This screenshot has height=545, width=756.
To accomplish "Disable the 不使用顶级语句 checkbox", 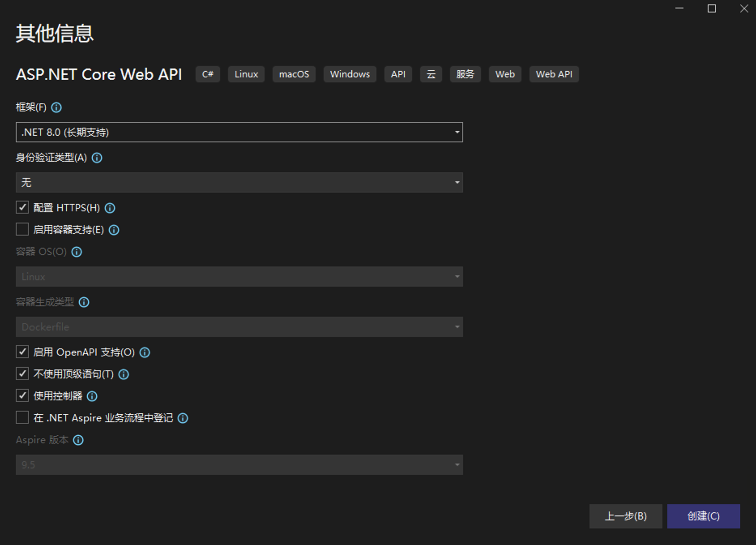I will 22,374.
